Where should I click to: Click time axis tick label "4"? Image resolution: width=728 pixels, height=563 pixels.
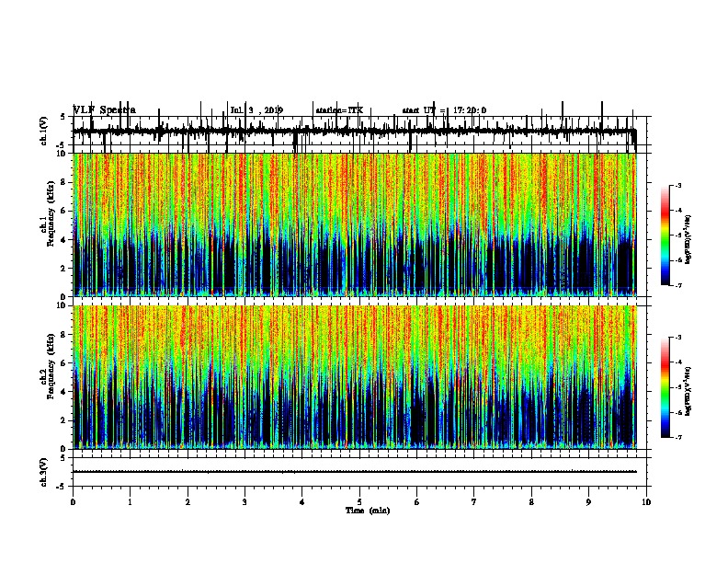302,502
